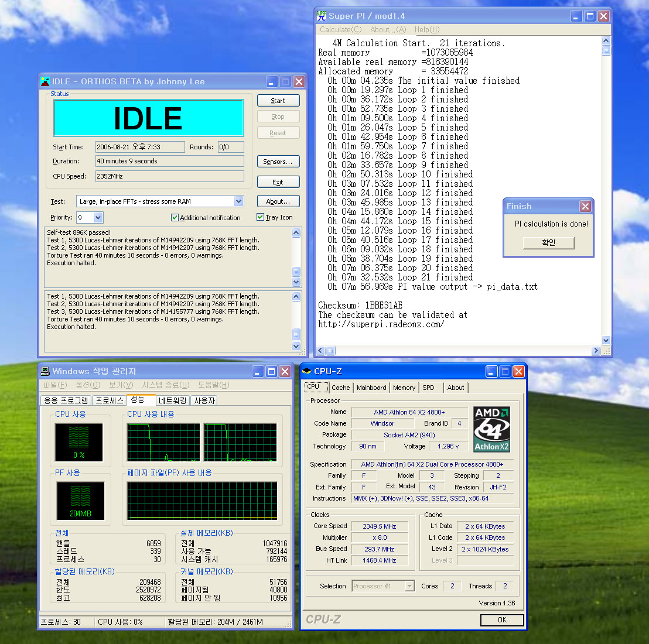The image size is (649, 644).
Task: Close the CPU-Z window
Action: (518, 371)
